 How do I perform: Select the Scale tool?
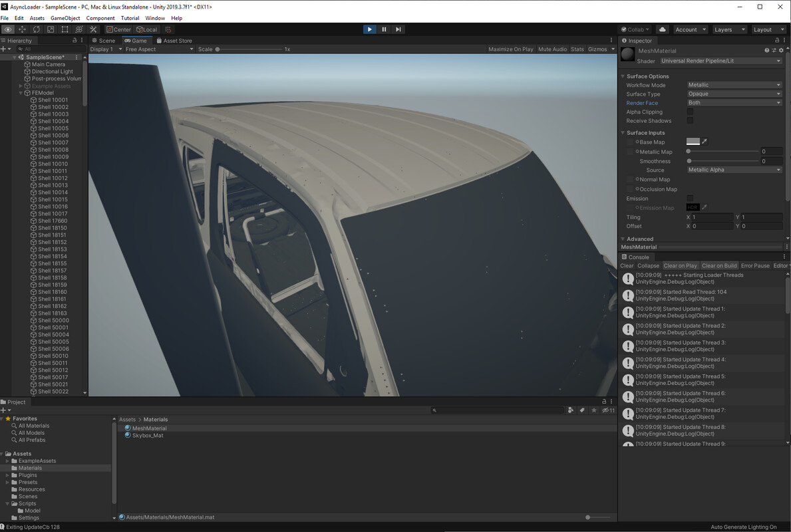pyautogui.click(x=51, y=29)
